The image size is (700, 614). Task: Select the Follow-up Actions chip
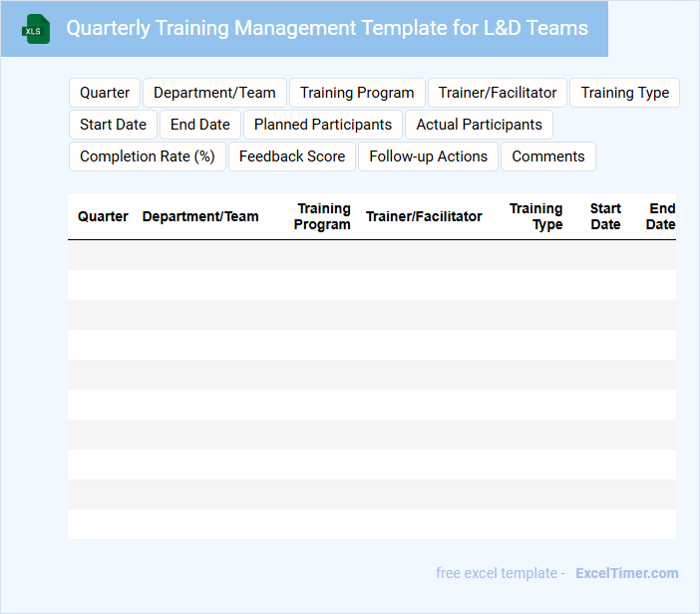428,156
